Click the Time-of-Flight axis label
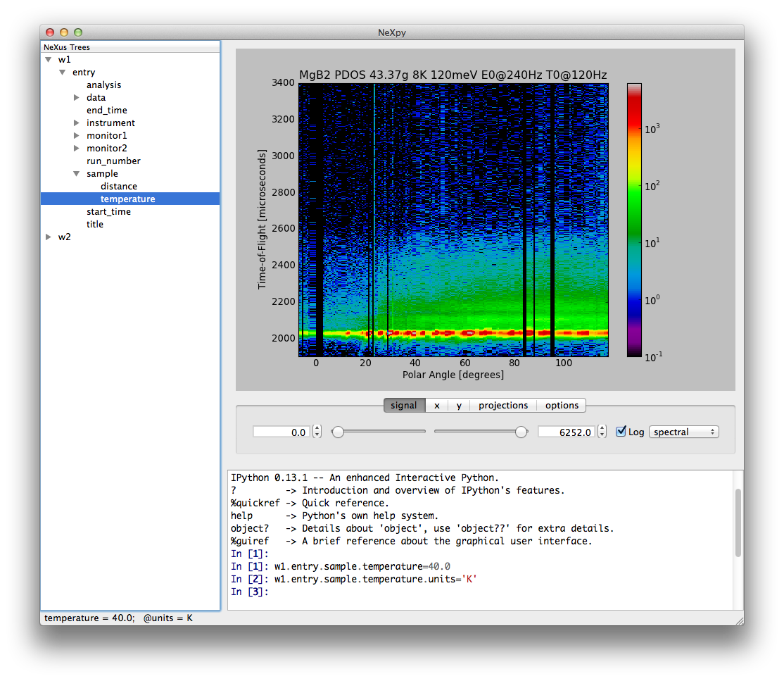This screenshot has width=784, height=681. click(x=262, y=219)
